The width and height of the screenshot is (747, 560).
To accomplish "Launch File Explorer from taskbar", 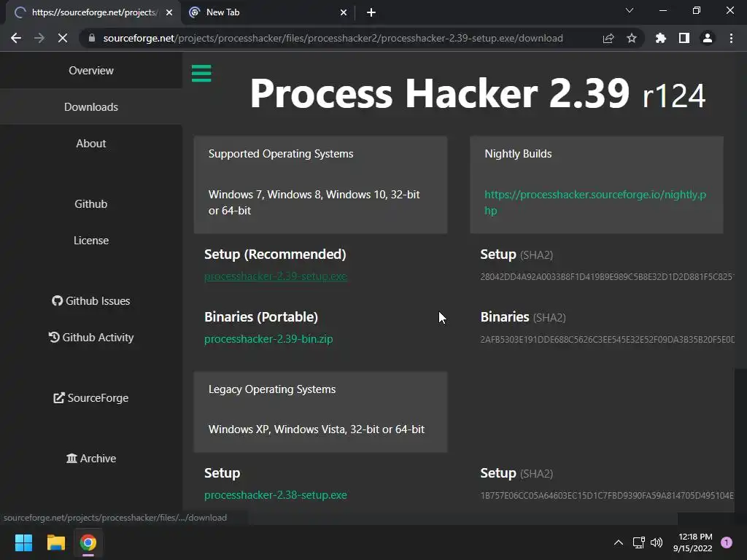I will pos(55,542).
